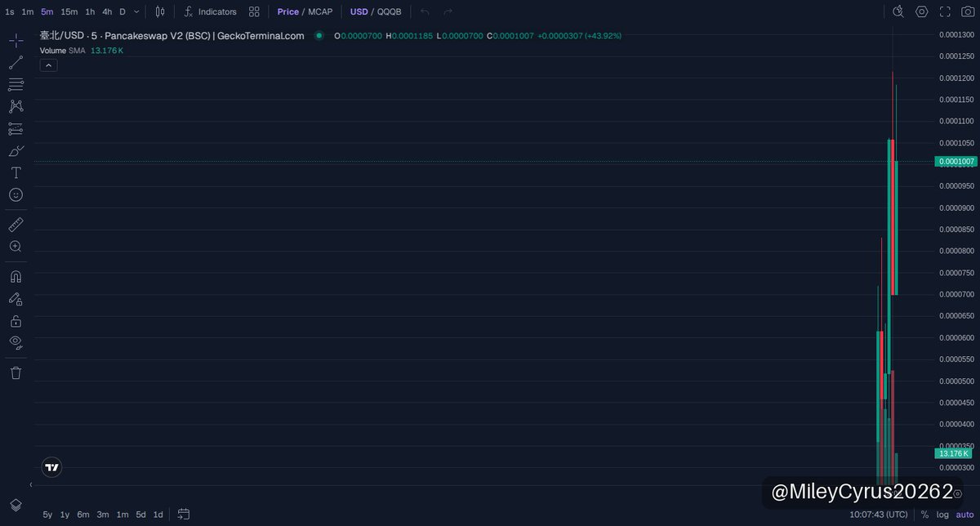Click the latest green candle on chart

tap(897, 229)
